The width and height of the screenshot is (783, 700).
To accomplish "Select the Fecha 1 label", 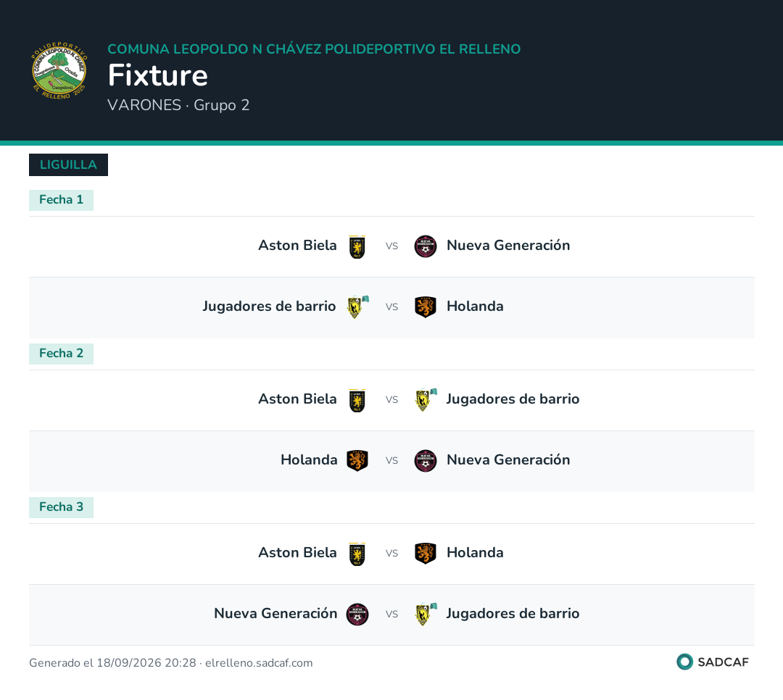I will tap(61, 200).
